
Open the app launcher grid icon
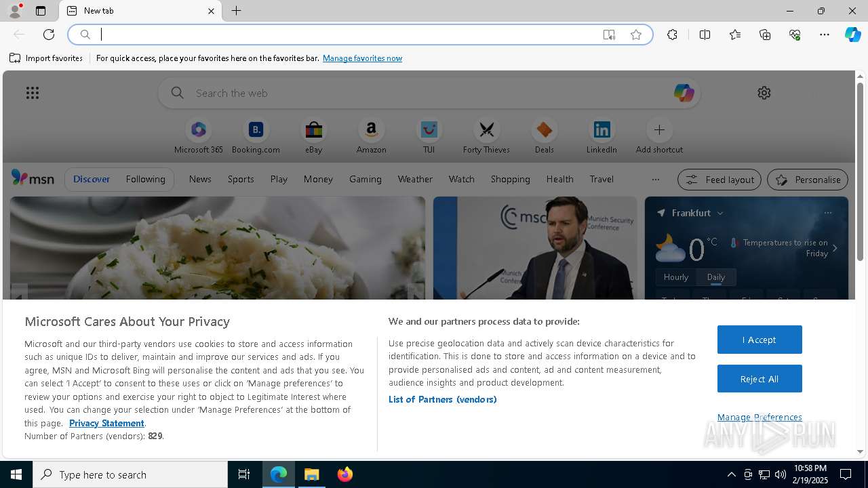33,93
